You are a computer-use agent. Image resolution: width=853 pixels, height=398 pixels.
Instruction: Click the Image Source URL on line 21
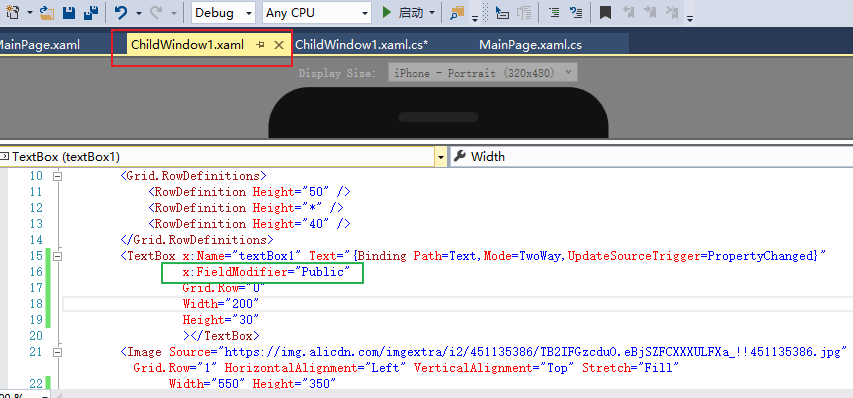pos(533,352)
